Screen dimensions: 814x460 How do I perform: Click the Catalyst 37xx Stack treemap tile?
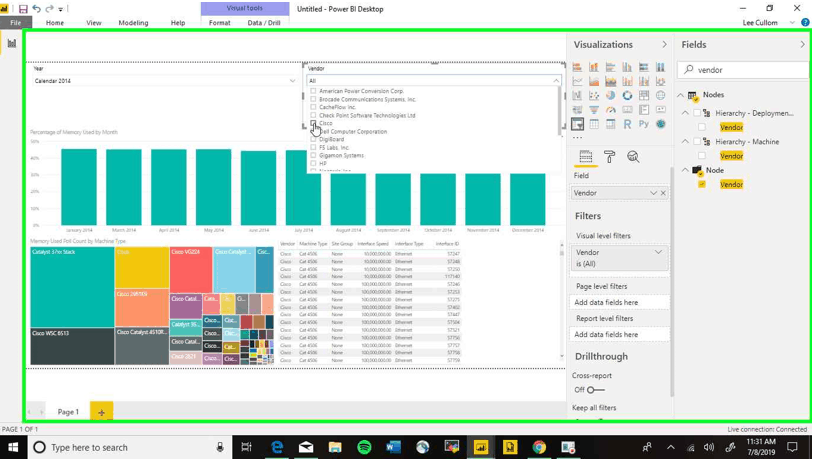click(72, 287)
